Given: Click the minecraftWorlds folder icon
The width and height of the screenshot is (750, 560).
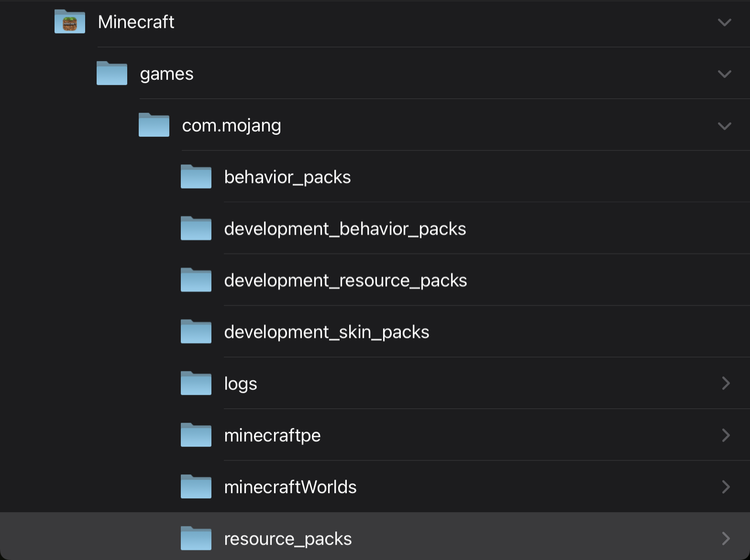Looking at the screenshot, I should (196, 486).
